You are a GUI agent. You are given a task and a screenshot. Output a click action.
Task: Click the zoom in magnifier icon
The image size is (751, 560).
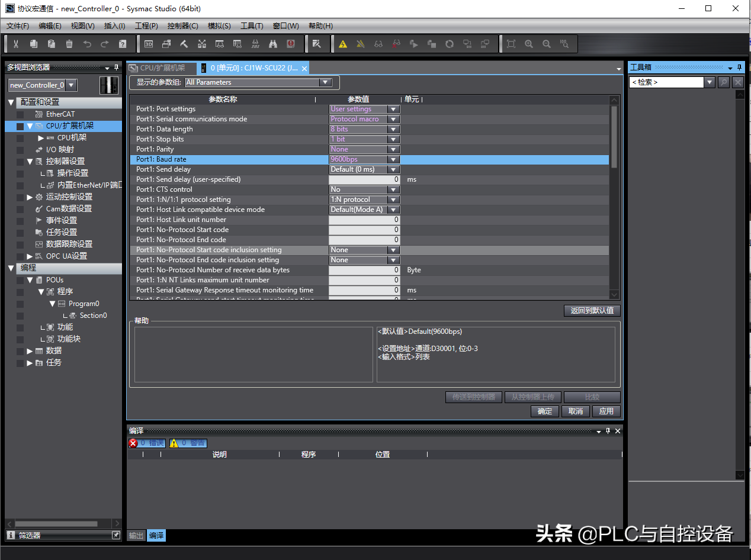529,44
